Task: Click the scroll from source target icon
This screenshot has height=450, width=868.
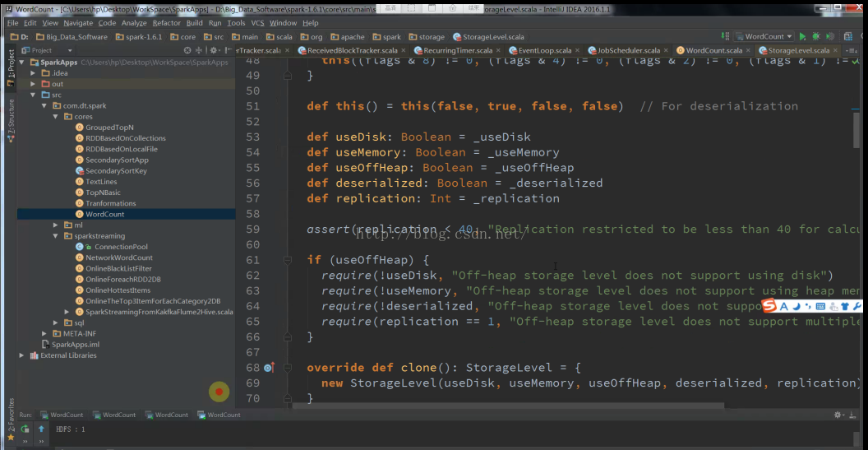Action: (187, 50)
